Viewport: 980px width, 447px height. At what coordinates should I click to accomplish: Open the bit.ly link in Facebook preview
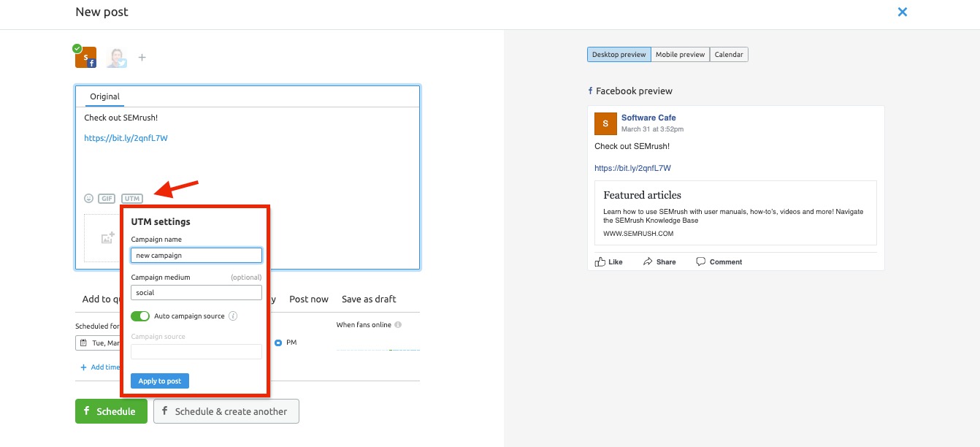pyautogui.click(x=632, y=168)
